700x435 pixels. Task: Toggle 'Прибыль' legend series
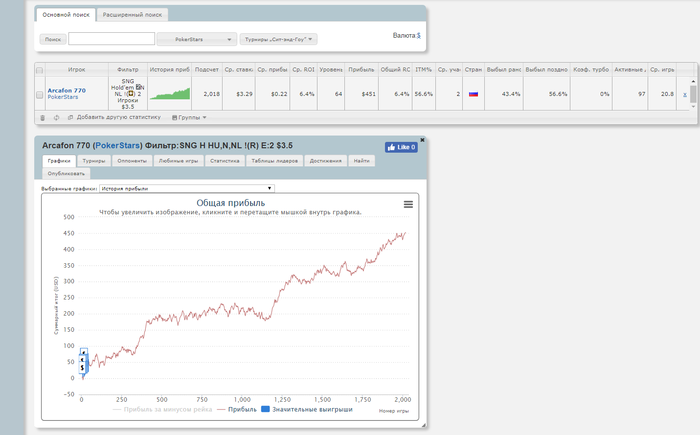point(237,410)
